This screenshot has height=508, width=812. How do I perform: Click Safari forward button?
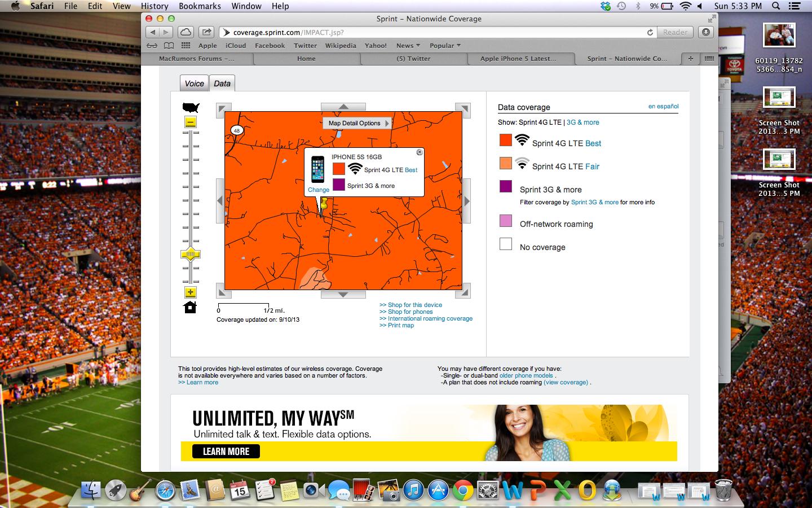tap(166, 32)
